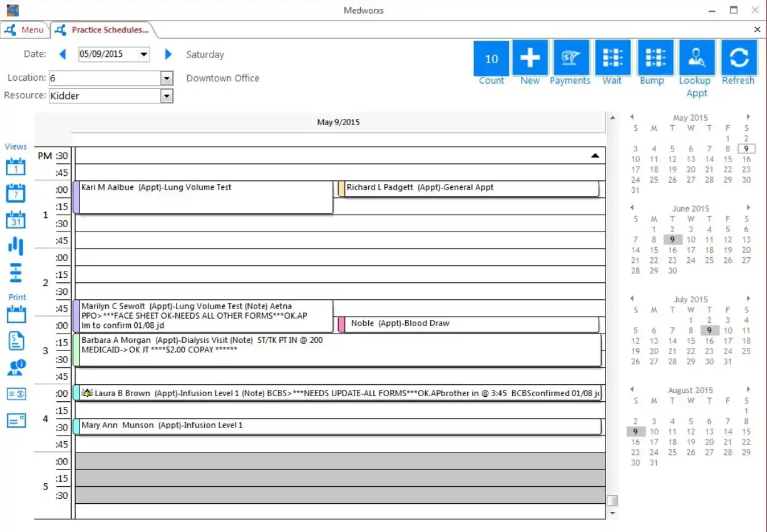Open the patient info sidebar icon
The height and width of the screenshot is (532, 767).
pyautogui.click(x=15, y=367)
